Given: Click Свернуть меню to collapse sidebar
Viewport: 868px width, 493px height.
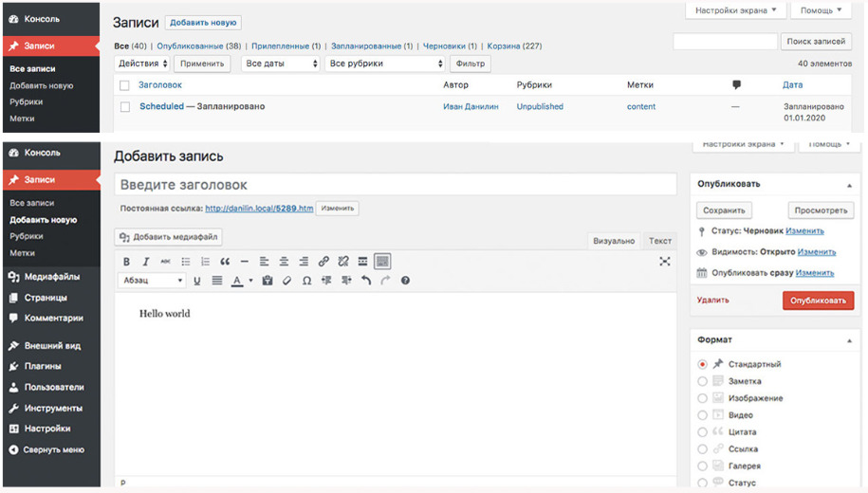Looking at the screenshot, I should 51,449.
